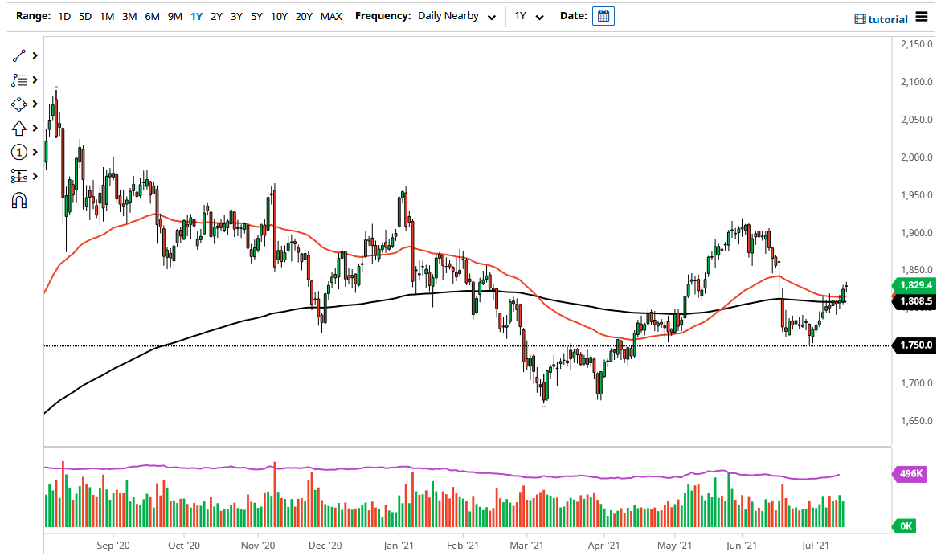This screenshot has height=560, width=941.
Task: Click the black 1,808.5 moving average label
Action: [x=914, y=301]
